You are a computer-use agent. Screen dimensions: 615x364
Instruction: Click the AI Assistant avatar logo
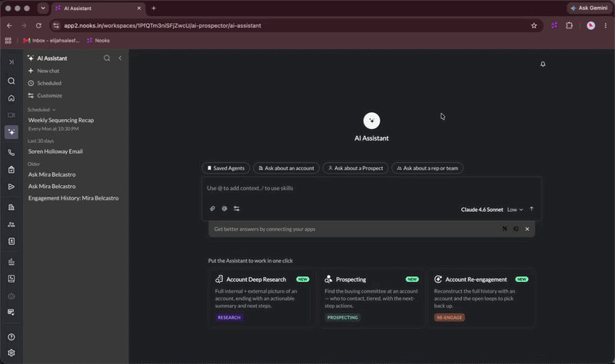(371, 121)
